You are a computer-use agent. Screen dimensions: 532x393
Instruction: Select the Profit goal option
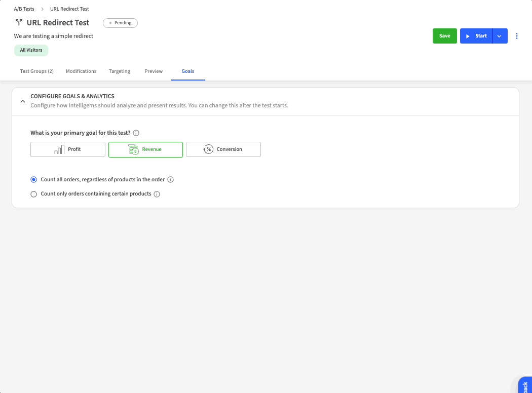click(68, 149)
